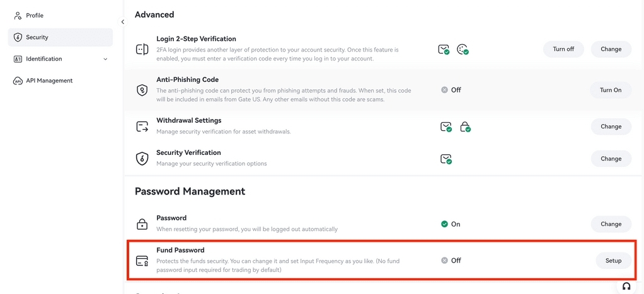Click the Withdrawal Settings arrow icon
The image size is (644, 294).
tap(142, 127)
